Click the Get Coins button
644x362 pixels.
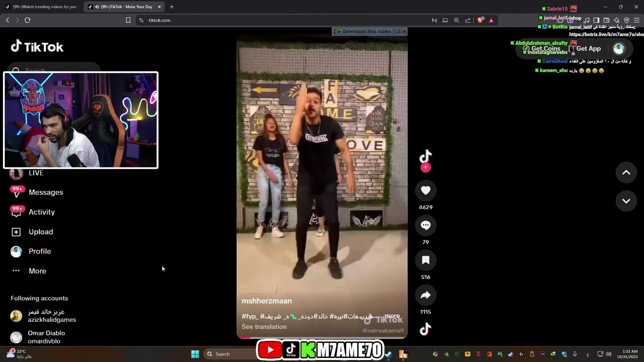pyautogui.click(x=542, y=49)
